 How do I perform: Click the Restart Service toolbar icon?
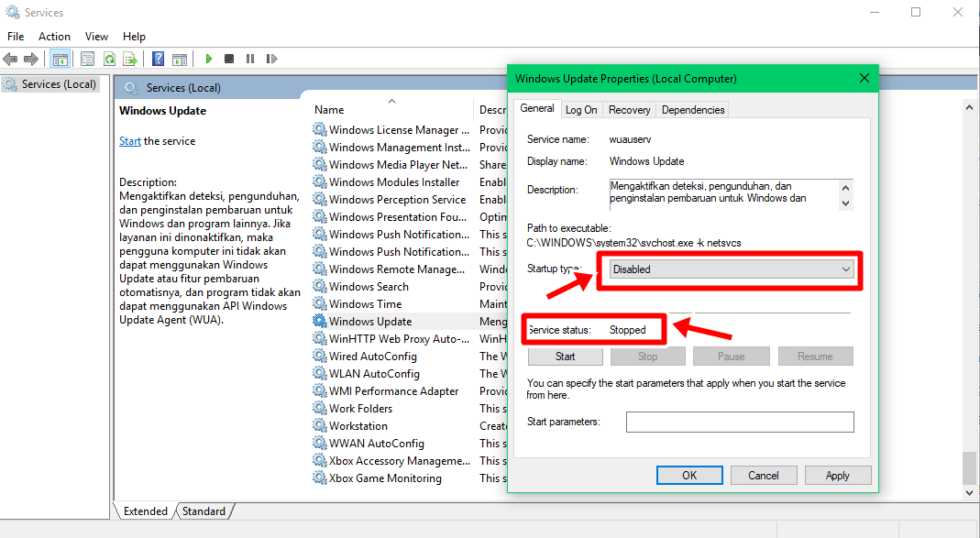(271, 59)
